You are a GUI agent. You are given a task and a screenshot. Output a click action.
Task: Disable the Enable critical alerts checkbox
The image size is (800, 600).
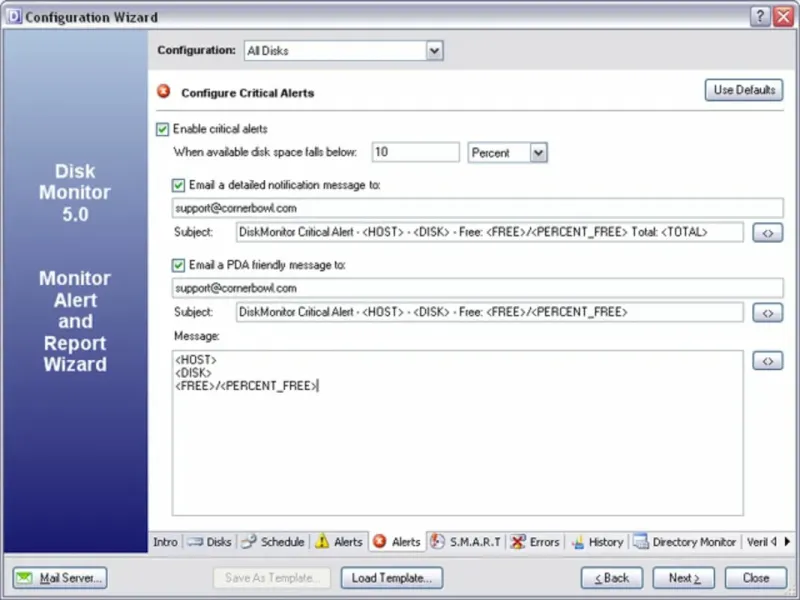162,129
